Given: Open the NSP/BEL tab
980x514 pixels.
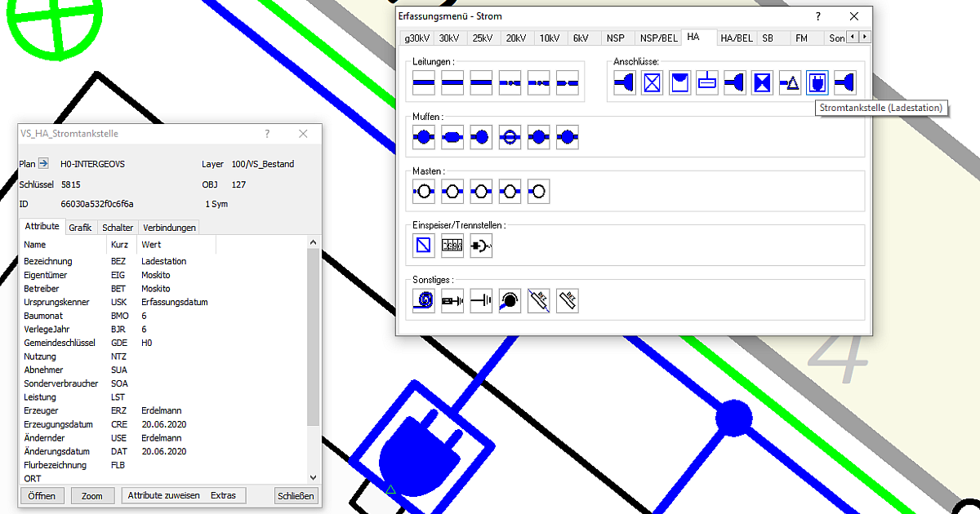Looking at the screenshot, I should (658, 38).
